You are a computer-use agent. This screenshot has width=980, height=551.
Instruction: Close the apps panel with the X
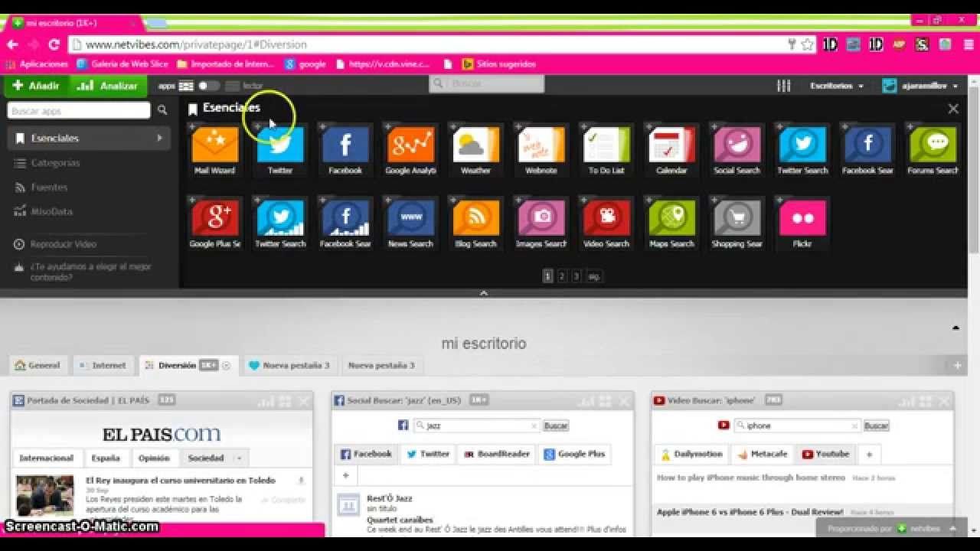pos(953,109)
